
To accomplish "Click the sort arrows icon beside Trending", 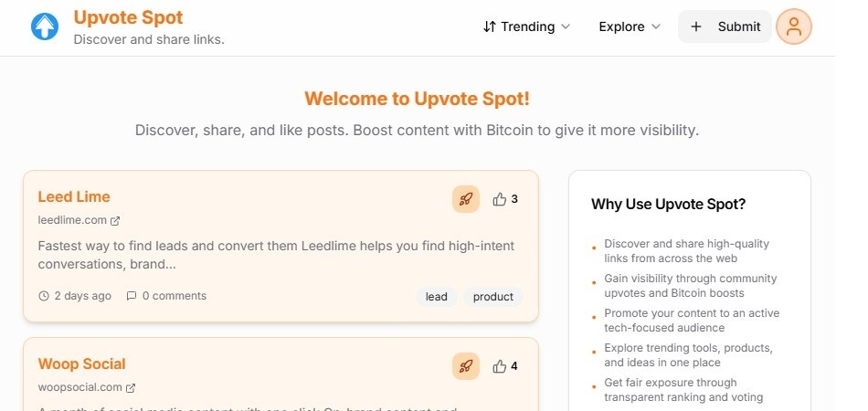I will 490,26.
